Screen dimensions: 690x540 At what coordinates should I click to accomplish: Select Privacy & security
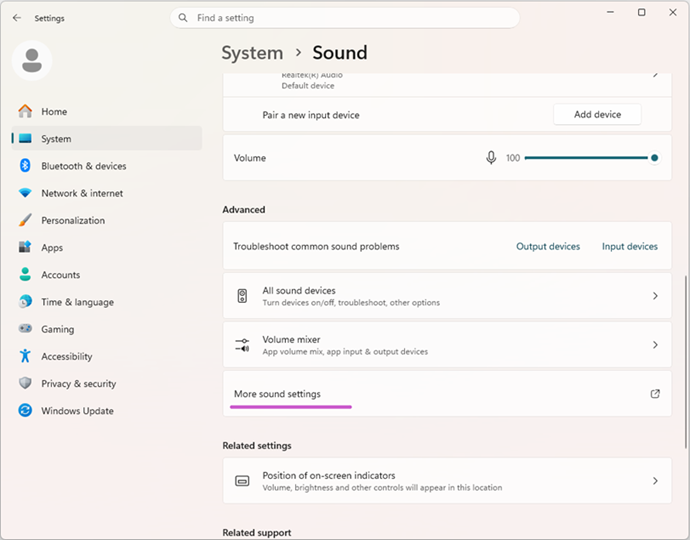click(106, 383)
